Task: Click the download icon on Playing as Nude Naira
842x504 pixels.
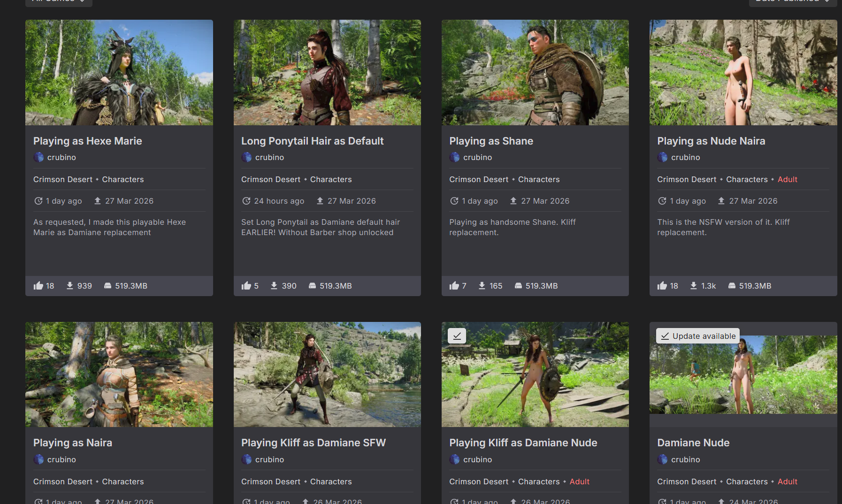Action: pos(694,286)
